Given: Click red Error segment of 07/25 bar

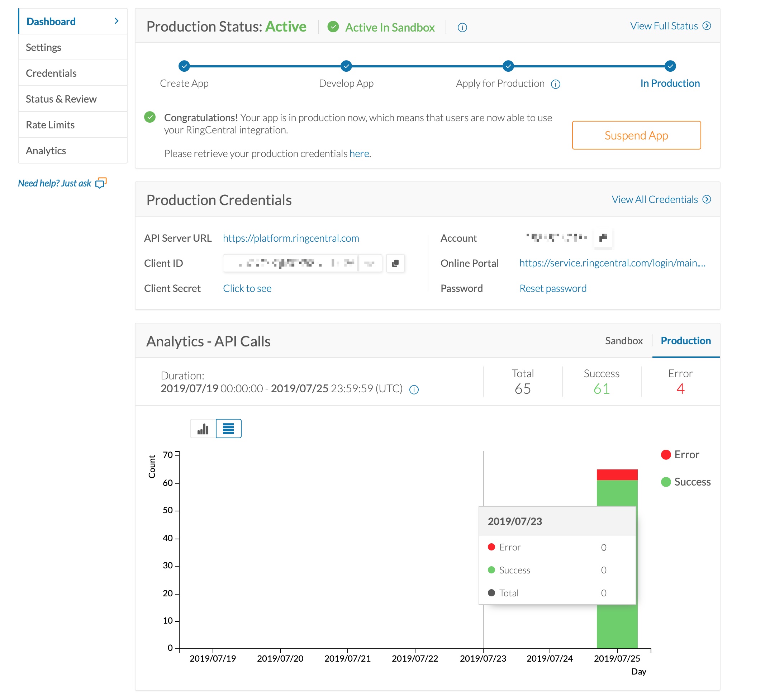Looking at the screenshot, I should point(617,474).
